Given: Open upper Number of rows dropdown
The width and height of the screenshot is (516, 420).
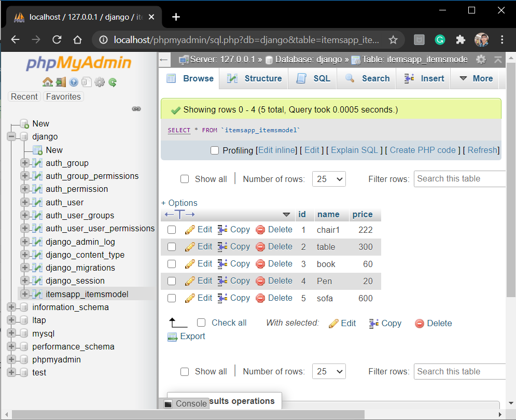Looking at the screenshot, I should pos(329,179).
